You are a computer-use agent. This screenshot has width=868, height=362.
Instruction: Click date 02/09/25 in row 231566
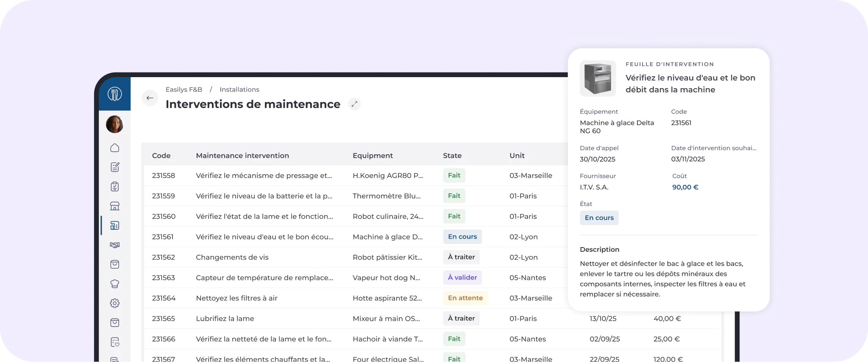(x=604, y=339)
